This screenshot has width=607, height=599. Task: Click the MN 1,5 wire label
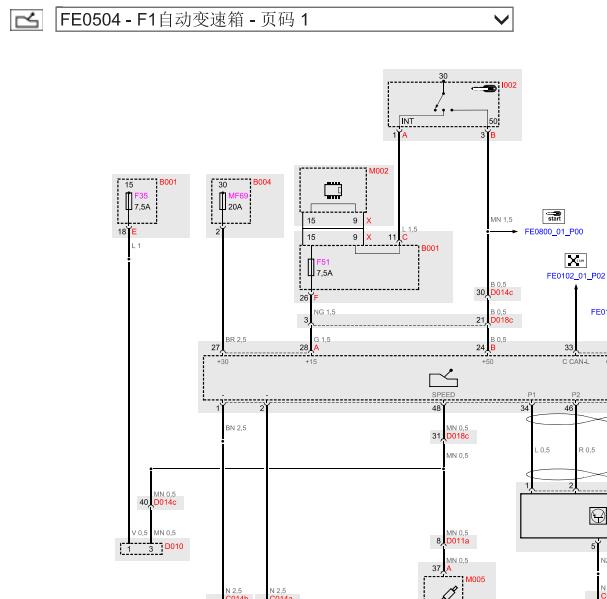pos(501,220)
